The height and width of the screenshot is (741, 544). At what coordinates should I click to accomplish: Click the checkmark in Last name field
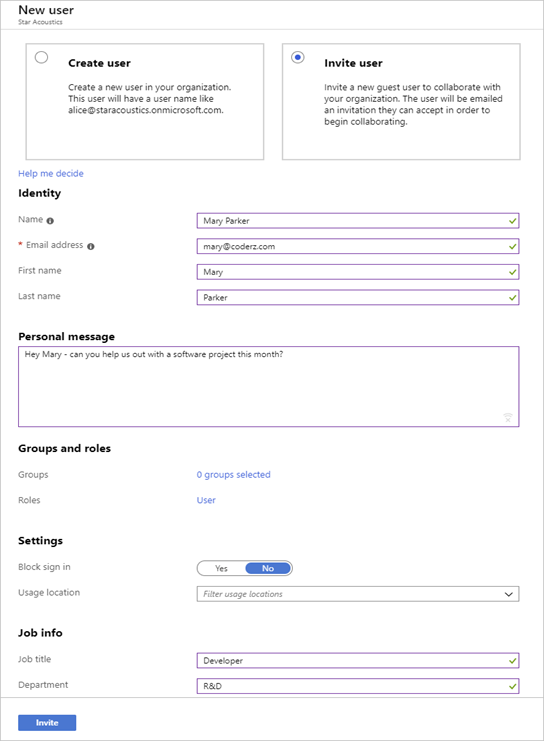pyautogui.click(x=512, y=297)
